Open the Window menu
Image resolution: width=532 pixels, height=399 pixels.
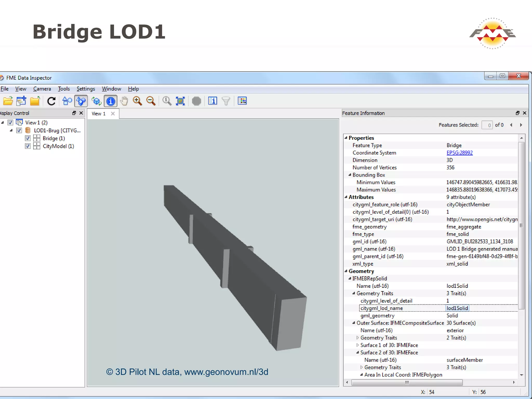111,89
